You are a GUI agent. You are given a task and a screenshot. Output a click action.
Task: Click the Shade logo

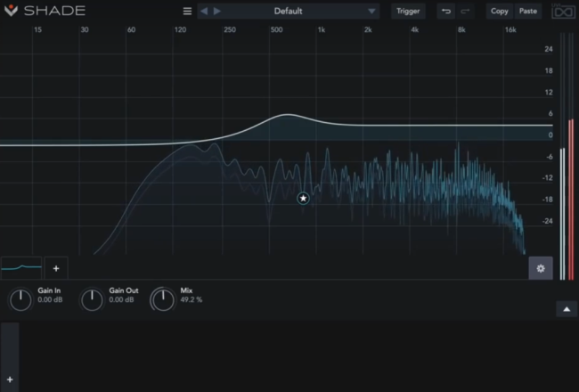45,11
